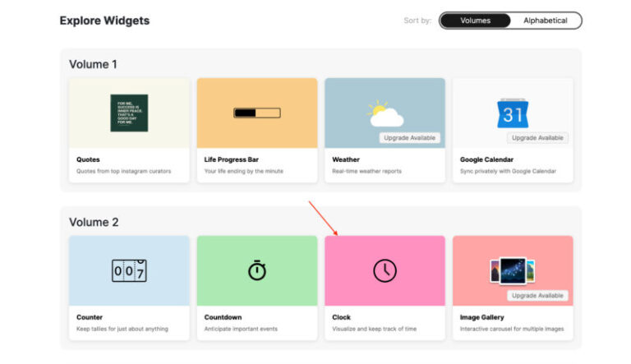Switch sorting to Volumes
The height and width of the screenshot is (364, 631).
pos(475,21)
